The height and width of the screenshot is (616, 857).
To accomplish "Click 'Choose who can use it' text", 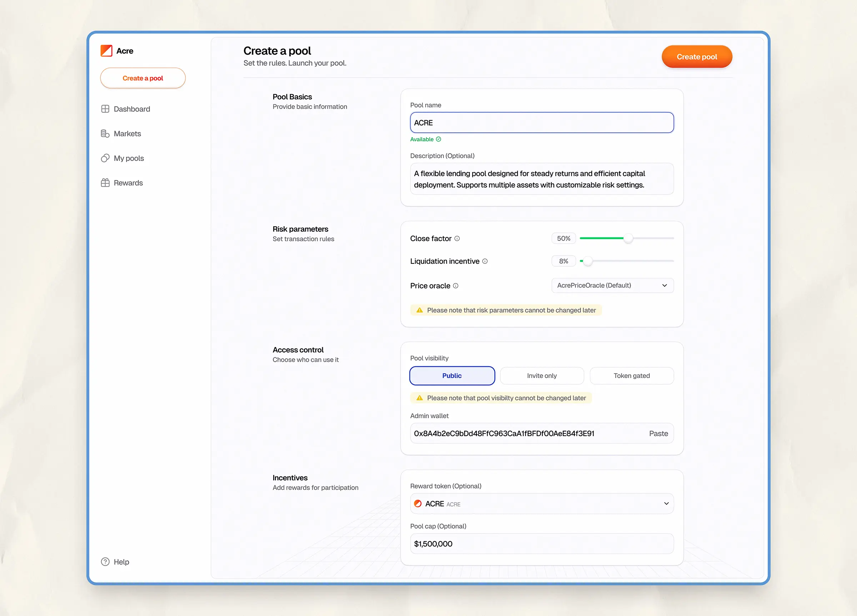I will (305, 359).
